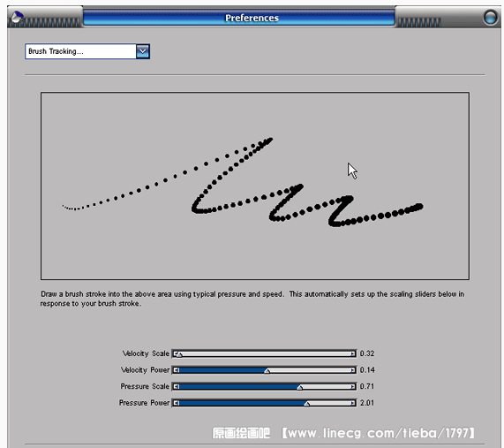
Task: Click right arrow of Pressure Power slider
Action: pos(353,403)
